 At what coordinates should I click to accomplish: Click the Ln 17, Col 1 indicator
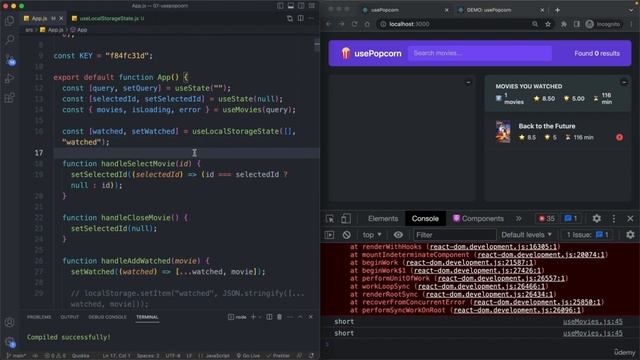pos(116,356)
